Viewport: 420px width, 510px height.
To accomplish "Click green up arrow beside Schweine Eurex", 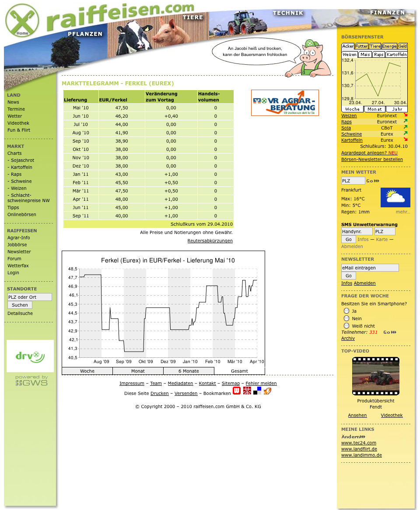I will pyautogui.click(x=406, y=133).
